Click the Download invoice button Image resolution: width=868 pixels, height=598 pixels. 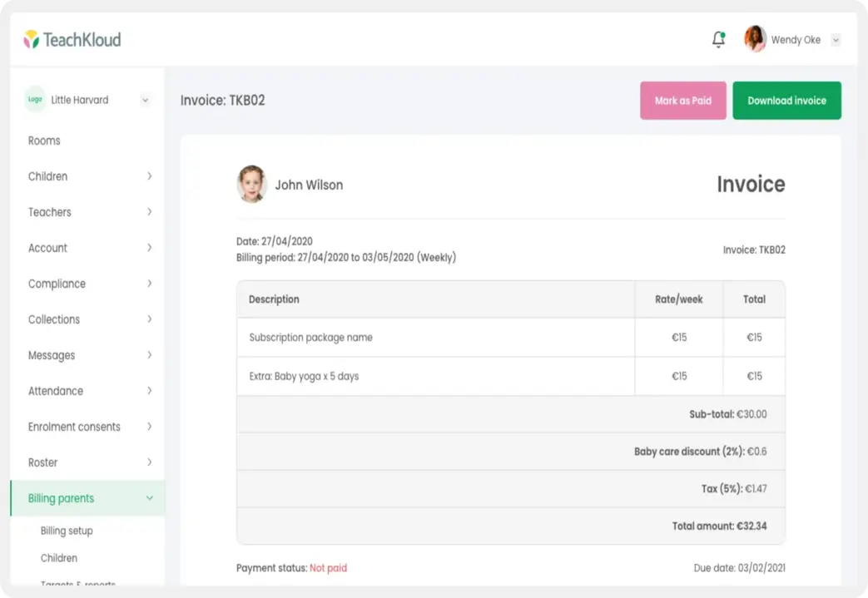coord(786,101)
